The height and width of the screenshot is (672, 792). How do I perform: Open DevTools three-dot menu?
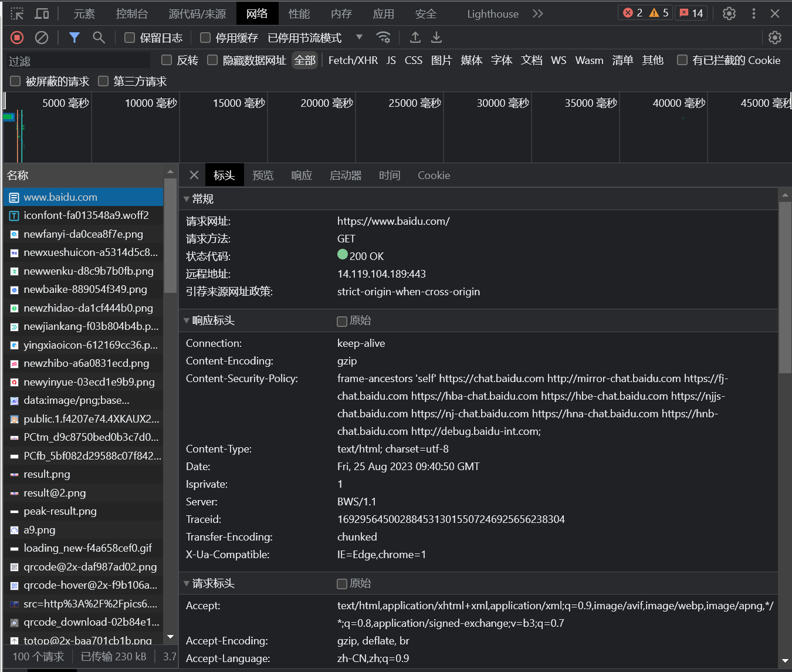pos(754,13)
